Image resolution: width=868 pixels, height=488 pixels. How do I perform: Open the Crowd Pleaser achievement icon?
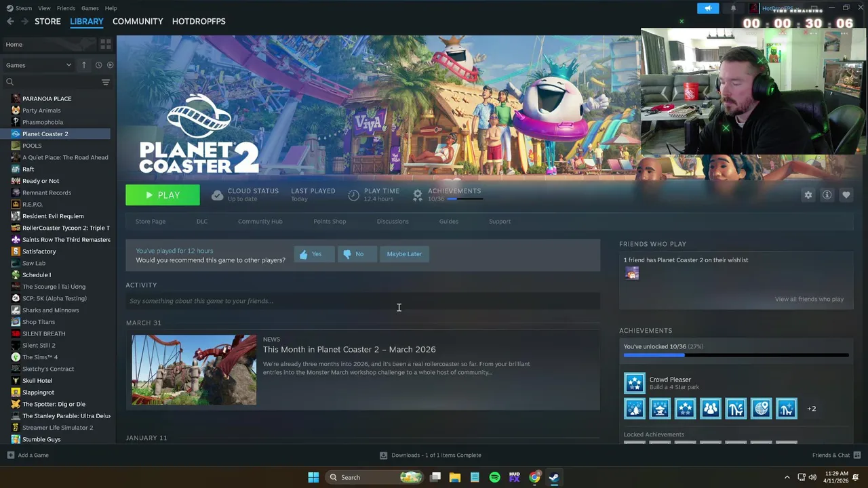635,383
